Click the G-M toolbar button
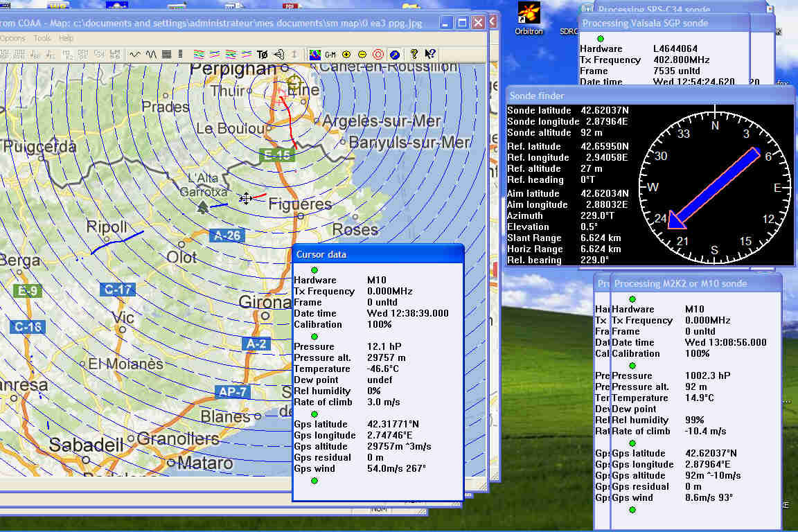 click(331, 54)
